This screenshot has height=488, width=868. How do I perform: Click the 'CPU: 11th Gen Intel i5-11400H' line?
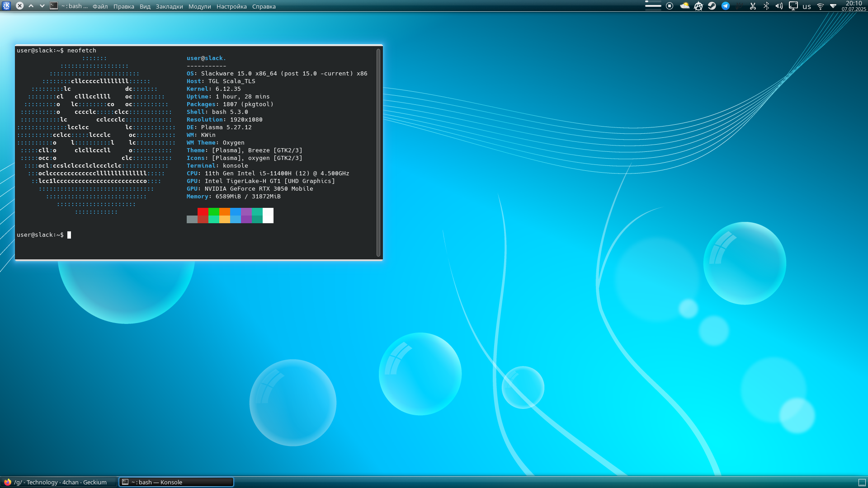click(268, 174)
